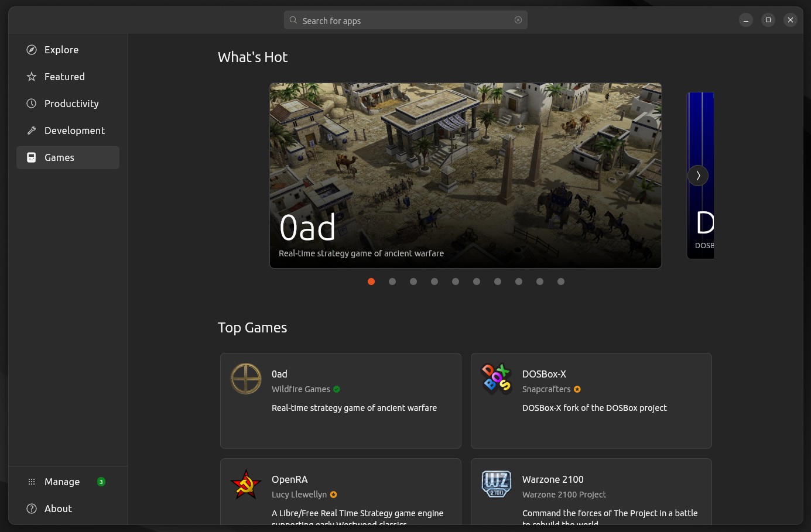Select the third carousel page dot
Image resolution: width=811 pixels, height=532 pixels.
point(413,282)
